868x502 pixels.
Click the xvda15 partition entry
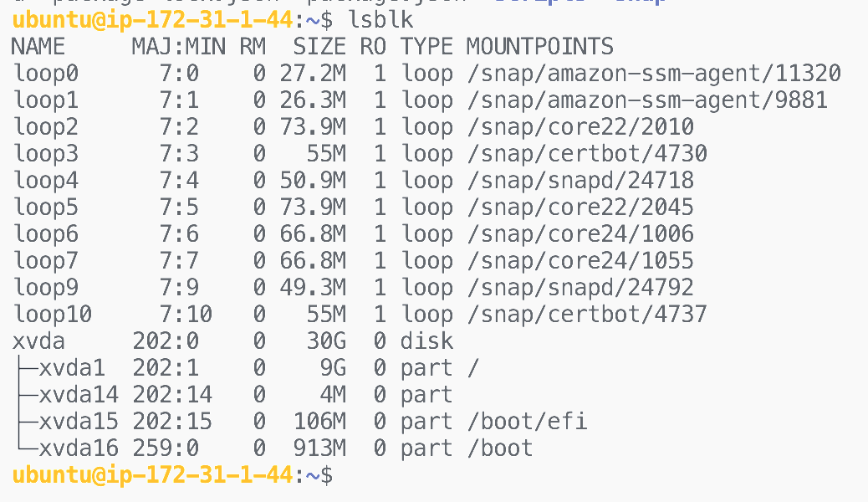click(79, 421)
